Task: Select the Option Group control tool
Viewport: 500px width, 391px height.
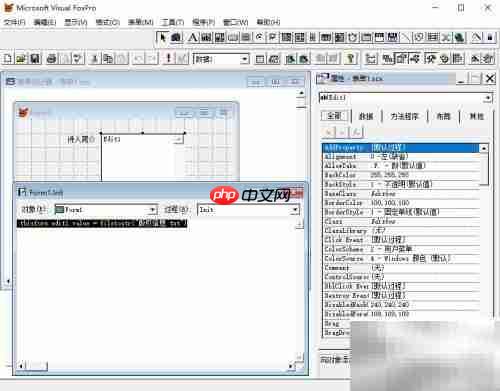Action: (x=259, y=37)
